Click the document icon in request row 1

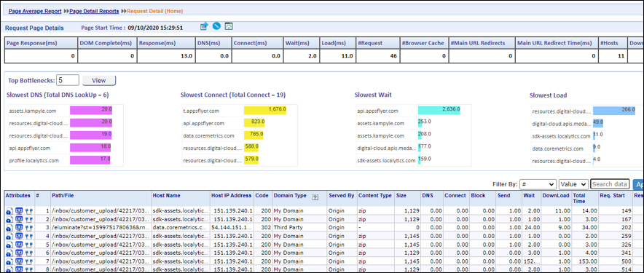(9, 210)
